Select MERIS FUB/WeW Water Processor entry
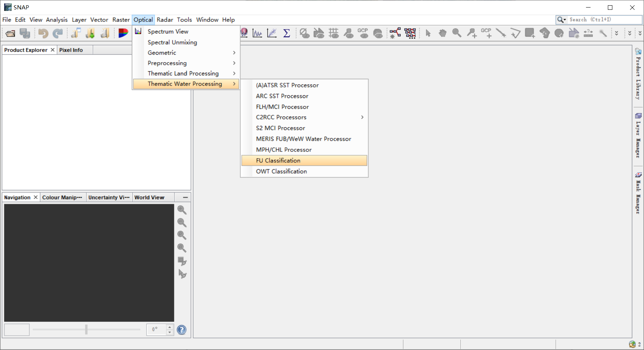 pos(304,139)
